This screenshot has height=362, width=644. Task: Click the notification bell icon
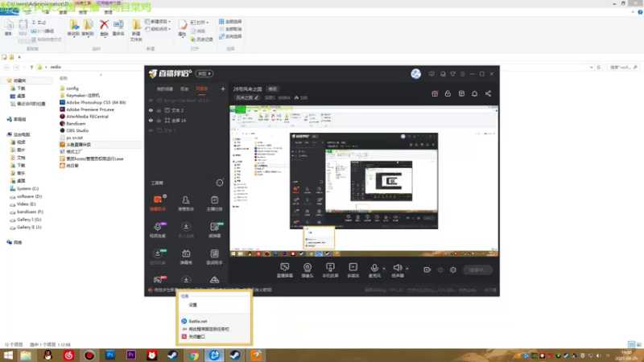474,93
